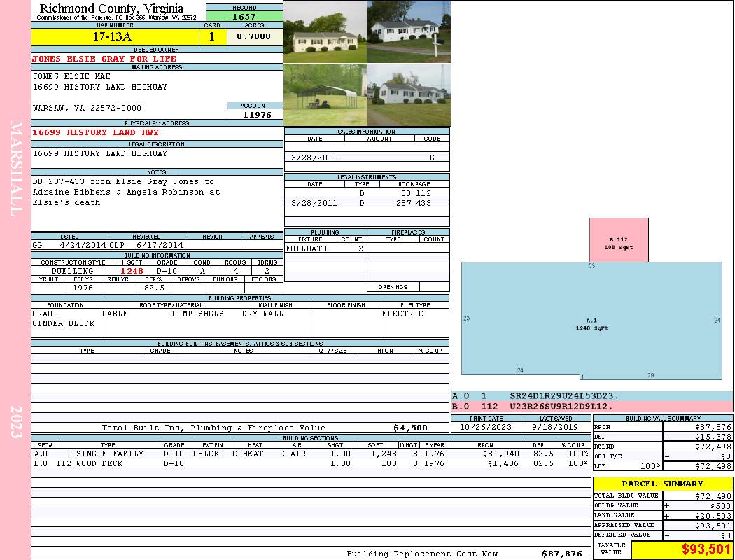735x560 pixels.
Task: Click the red H SQFT value 1248
Action: click(x=132, y=271)
